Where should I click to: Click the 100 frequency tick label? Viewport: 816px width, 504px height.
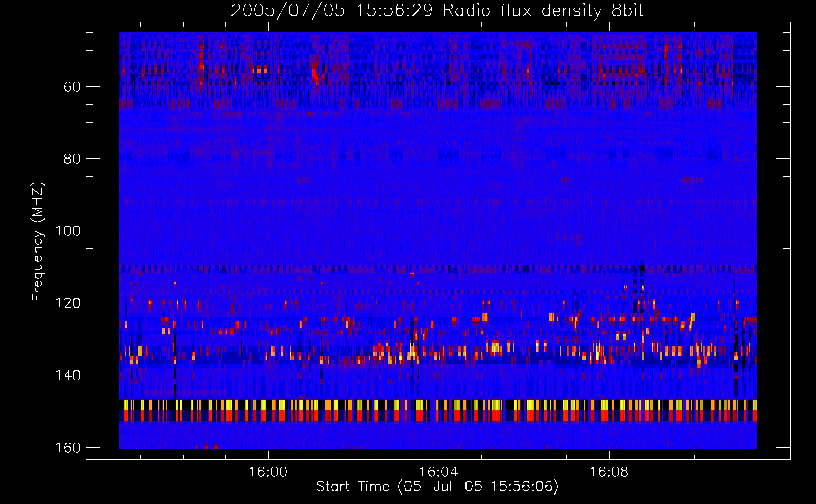(68, 231)
